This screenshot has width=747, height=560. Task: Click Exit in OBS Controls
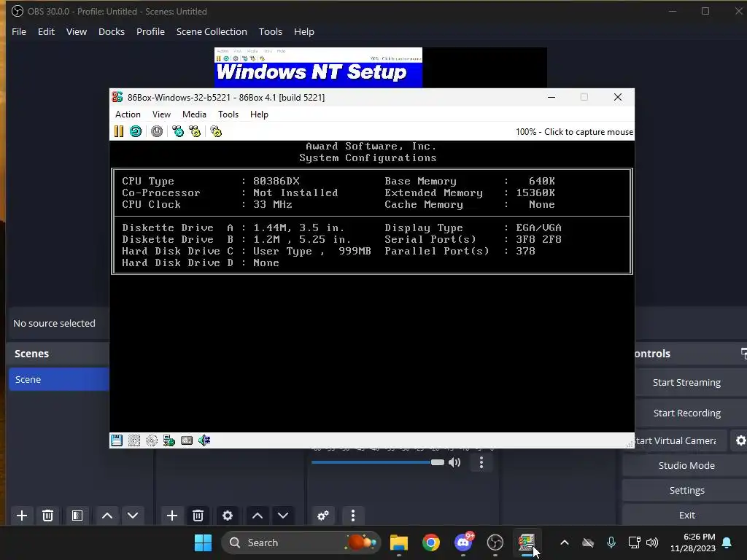tap(686, 515)
